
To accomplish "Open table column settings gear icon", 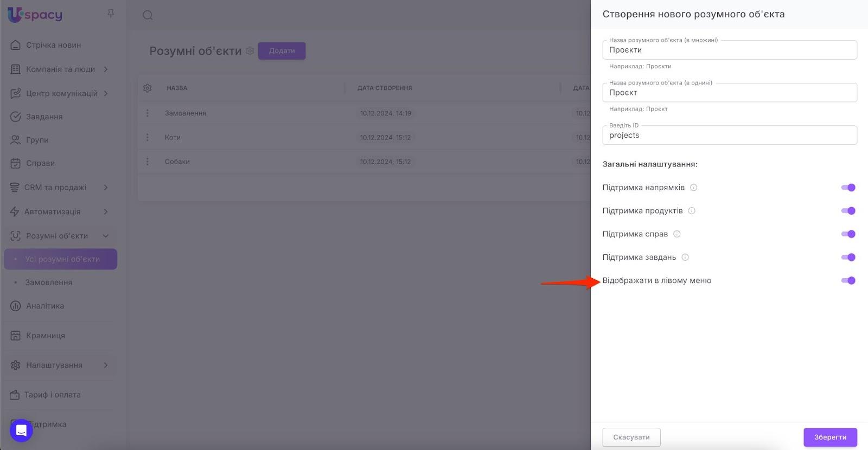I will coord(148,88).
